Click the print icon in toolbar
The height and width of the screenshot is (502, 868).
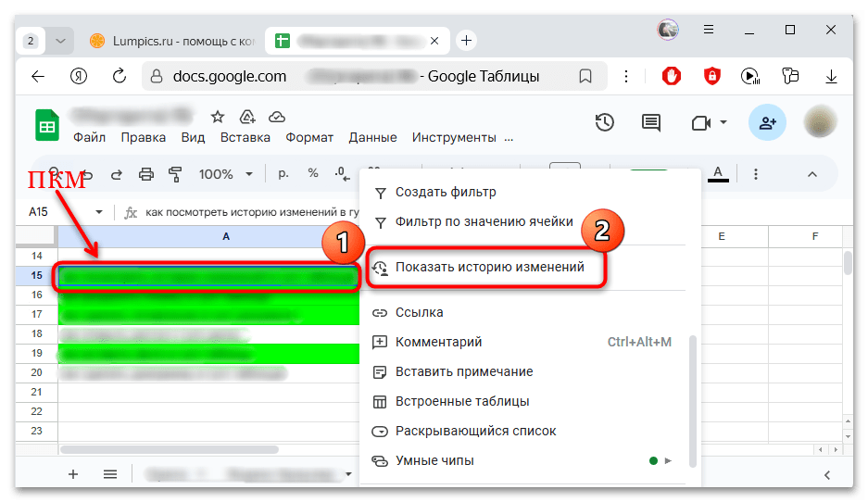pyautogui.click(x=145, y=174)
